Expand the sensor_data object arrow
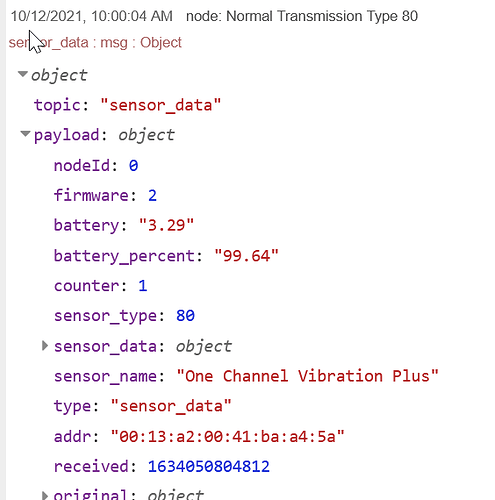The height and width of the screenshot is (500, 495). [45, 346]
